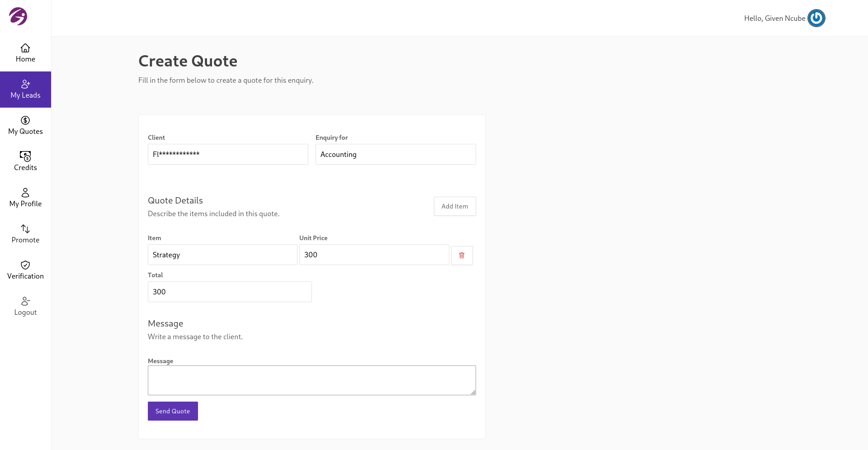Open My Quotes dollar icon
Screen dimensions: 868x450
[25, 120]
